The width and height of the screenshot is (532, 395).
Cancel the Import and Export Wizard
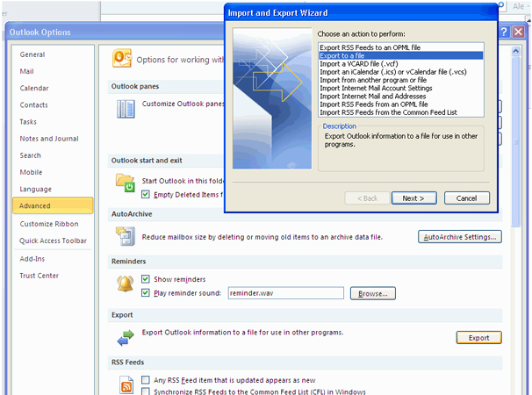[467, 198]
